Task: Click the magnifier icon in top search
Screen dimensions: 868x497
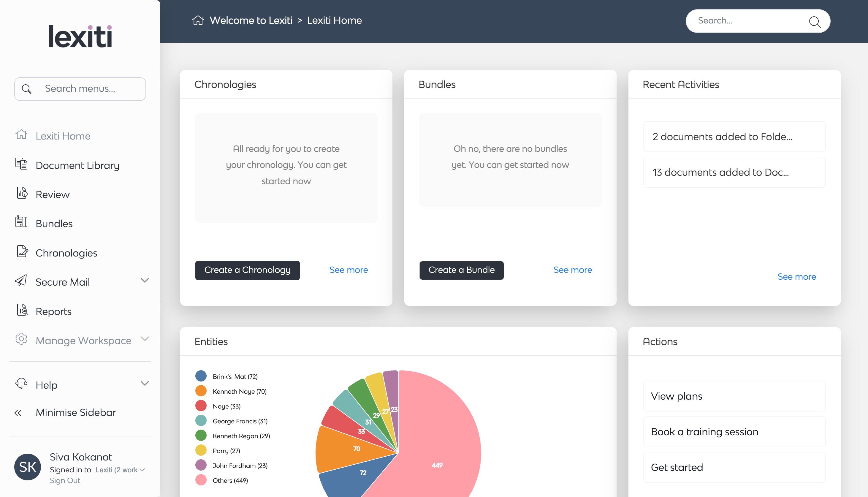Action: [x=815, y=21]
